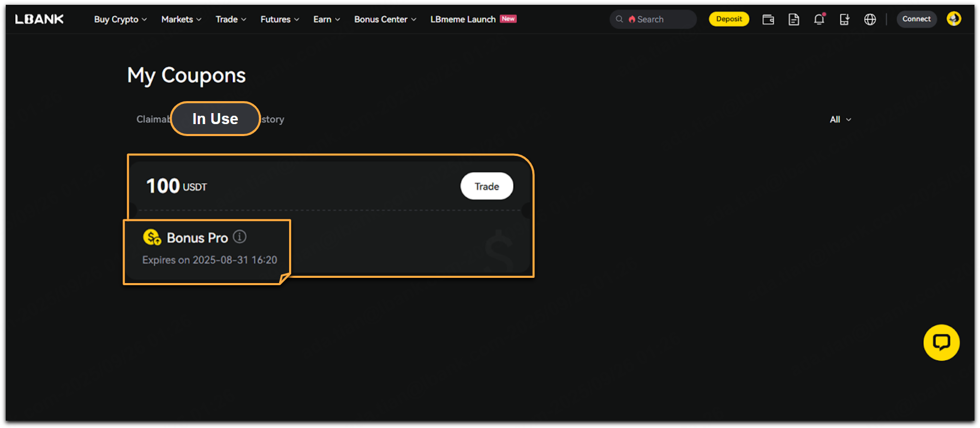Open the orders document icon
Image resolution: width=980 pixels, height=428 pixels.
(793, 19)
